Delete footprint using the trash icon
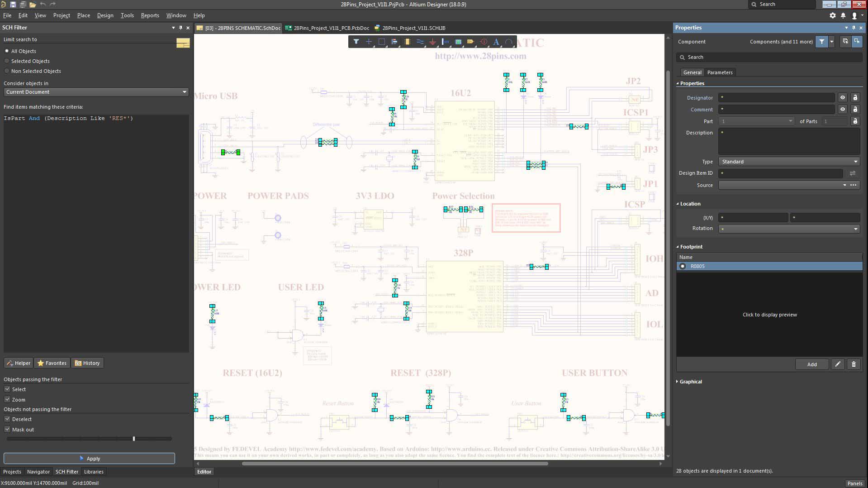868x488 pixels. pos(854,364)
